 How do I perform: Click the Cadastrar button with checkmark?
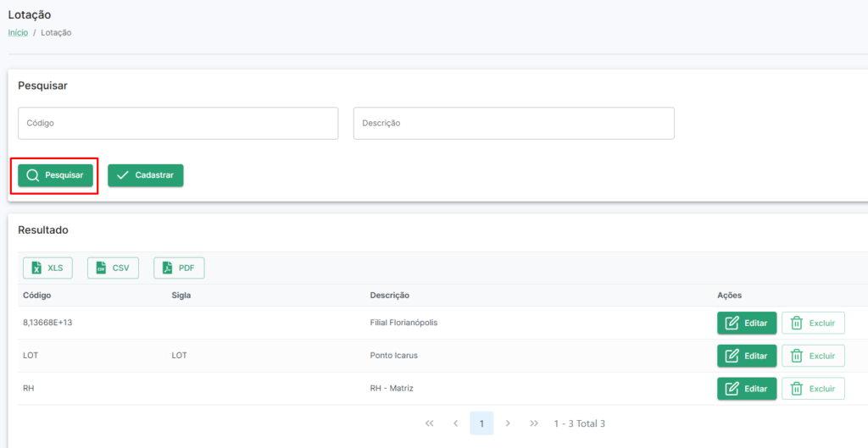[146, 175]
